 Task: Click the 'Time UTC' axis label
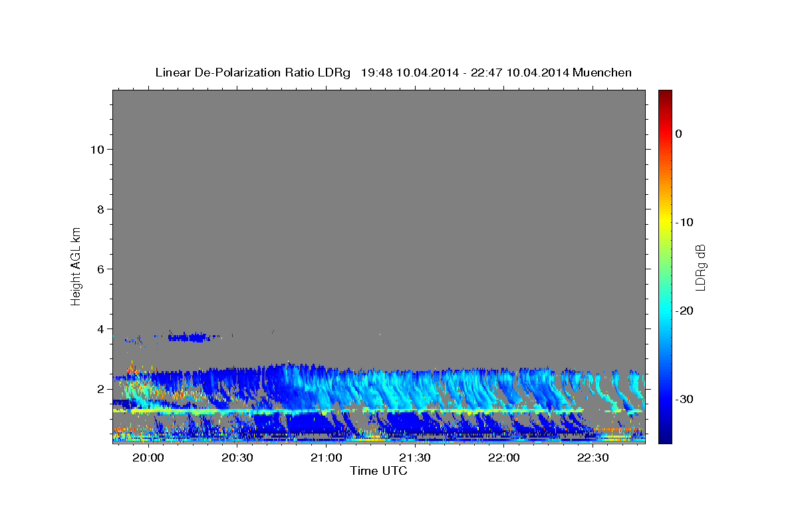378,471
